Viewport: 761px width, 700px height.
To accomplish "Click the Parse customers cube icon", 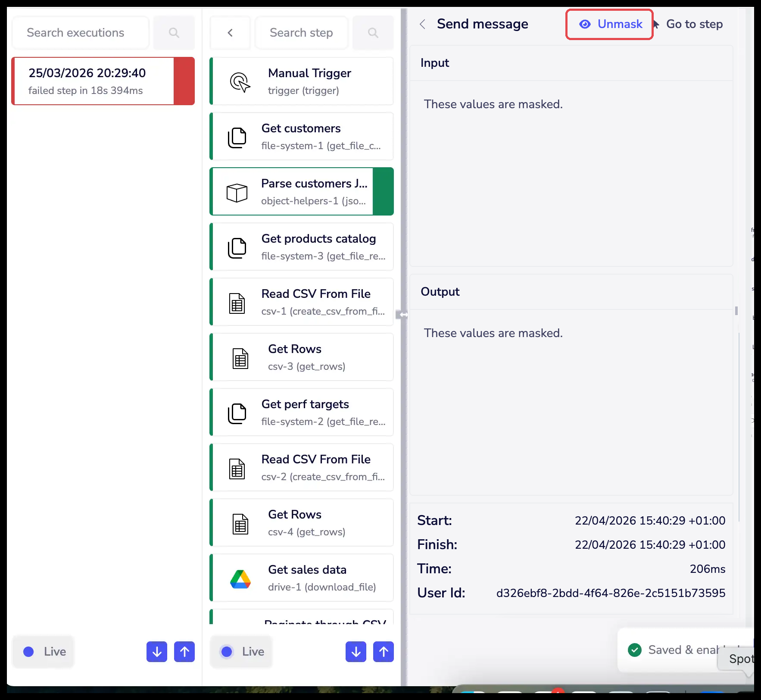I will pyautogui.click(x=237, y=193).
